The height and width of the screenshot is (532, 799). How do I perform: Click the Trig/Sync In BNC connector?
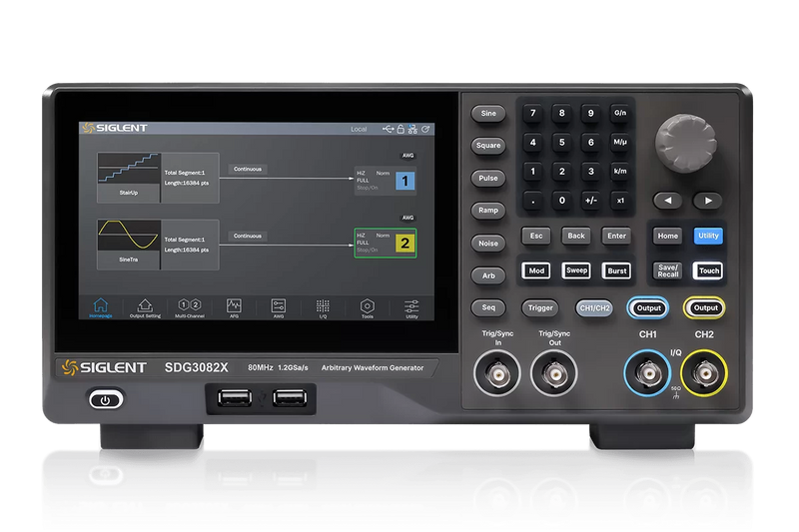pos(497,374)
